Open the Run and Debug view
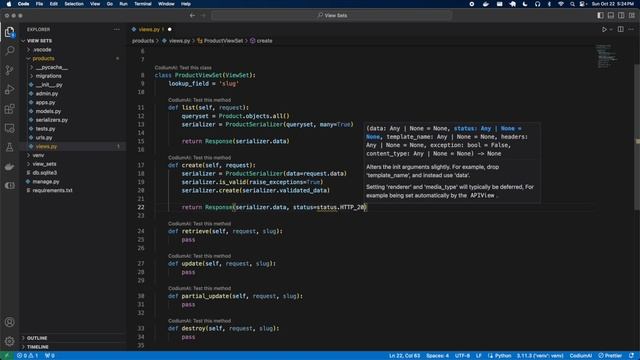 [x=9, y=89]
